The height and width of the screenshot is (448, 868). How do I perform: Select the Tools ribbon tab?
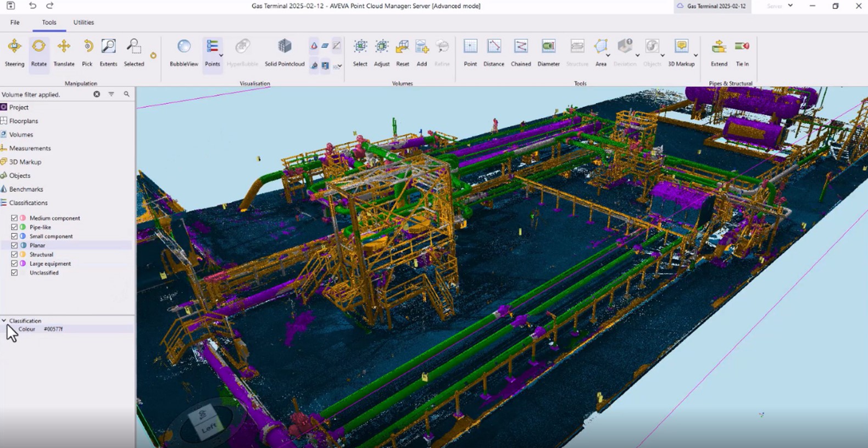click(x=49, y=23)
